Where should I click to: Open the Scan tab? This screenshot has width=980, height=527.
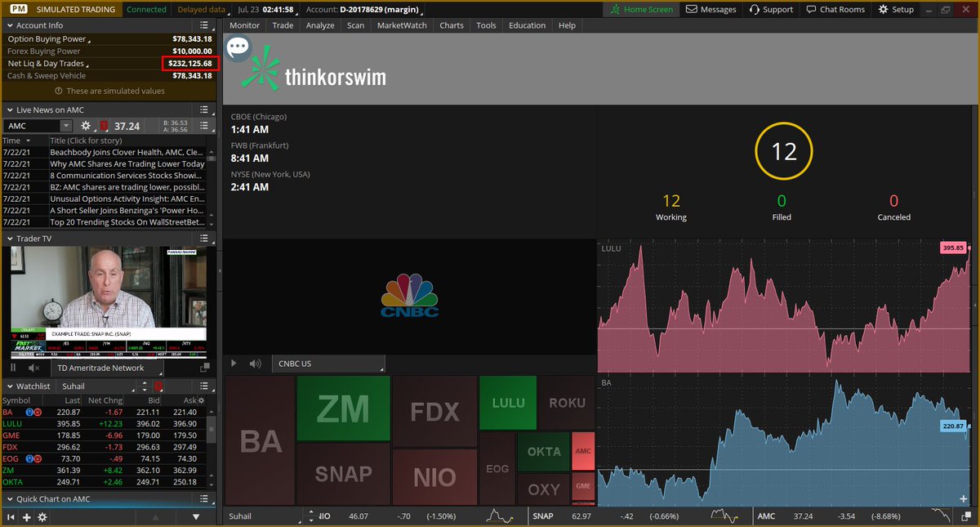tap(355, 25)
